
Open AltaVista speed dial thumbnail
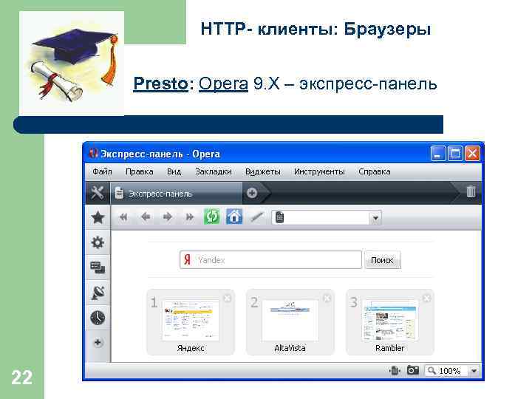click(x=290, y=320)
